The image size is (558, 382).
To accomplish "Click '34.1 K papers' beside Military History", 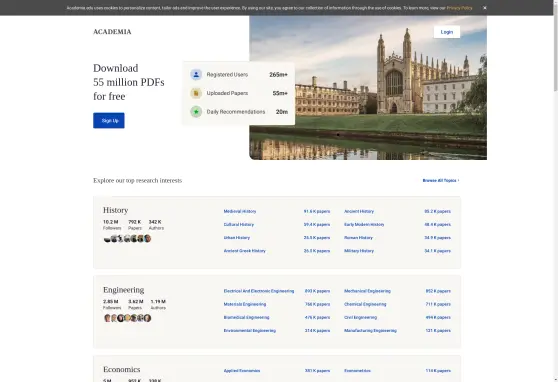I will point(437,251).
